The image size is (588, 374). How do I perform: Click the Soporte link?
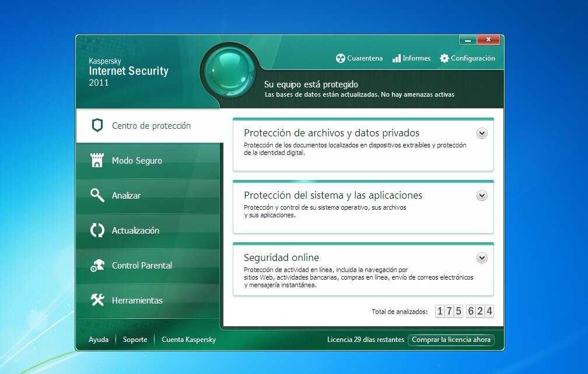[135, 340]
